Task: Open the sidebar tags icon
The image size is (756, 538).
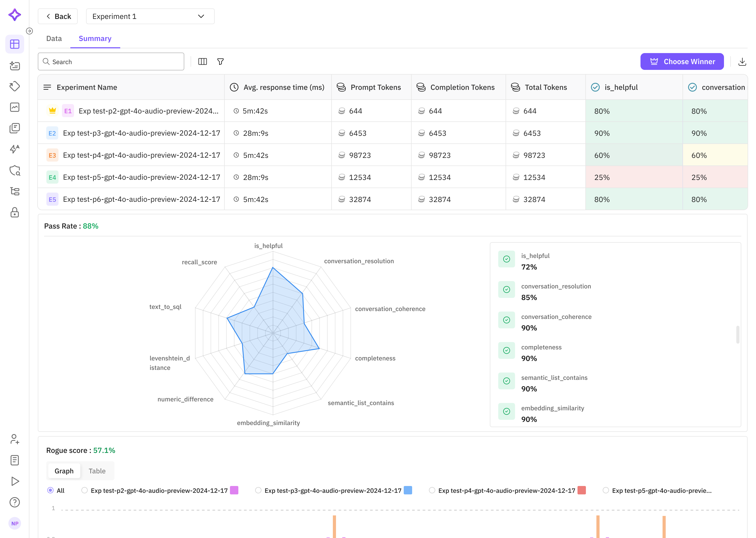Action: [x=14, y=86]
